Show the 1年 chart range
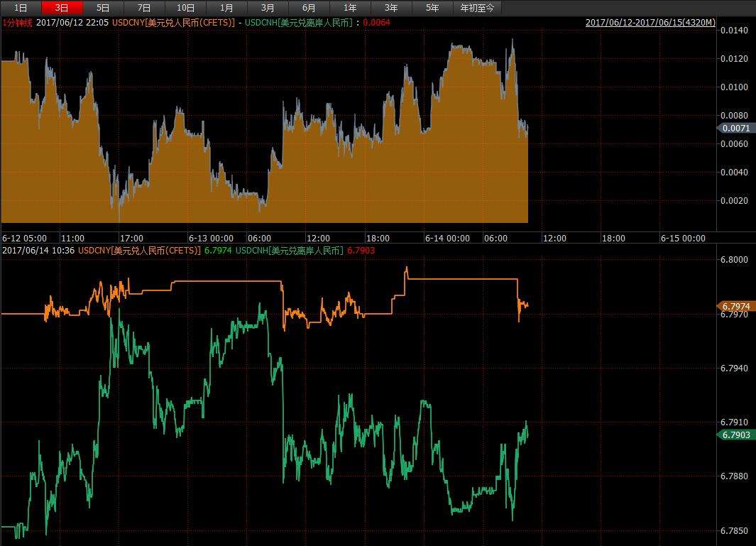 click(350, 8)
